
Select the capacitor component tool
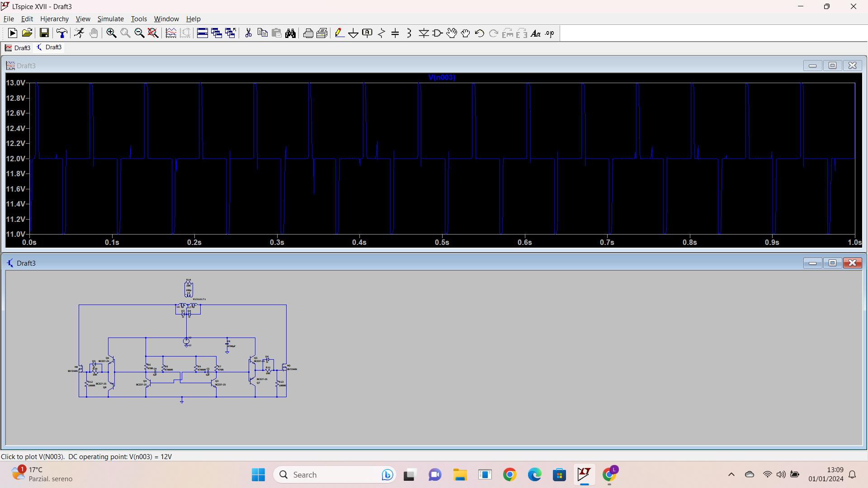click(x=395, y=33)
